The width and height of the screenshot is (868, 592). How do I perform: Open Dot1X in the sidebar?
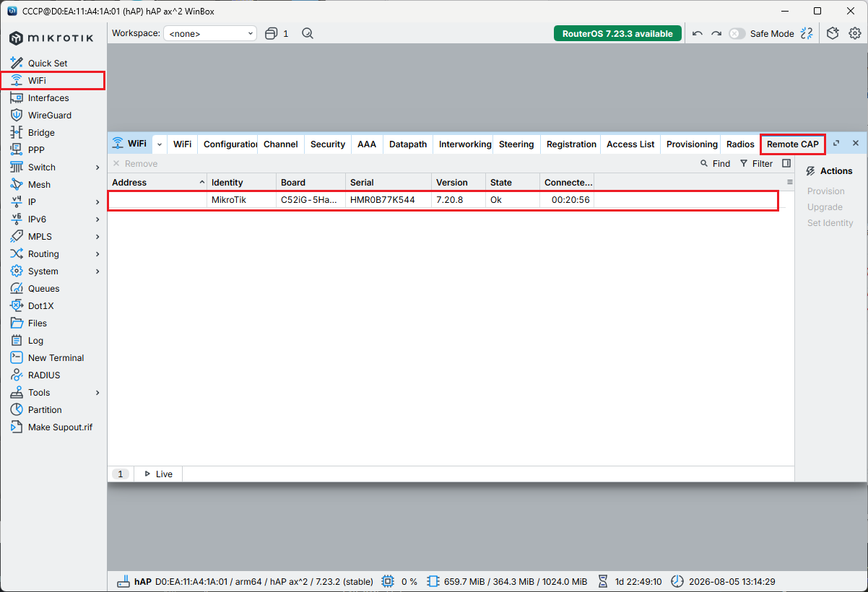(x=40, y=306)
